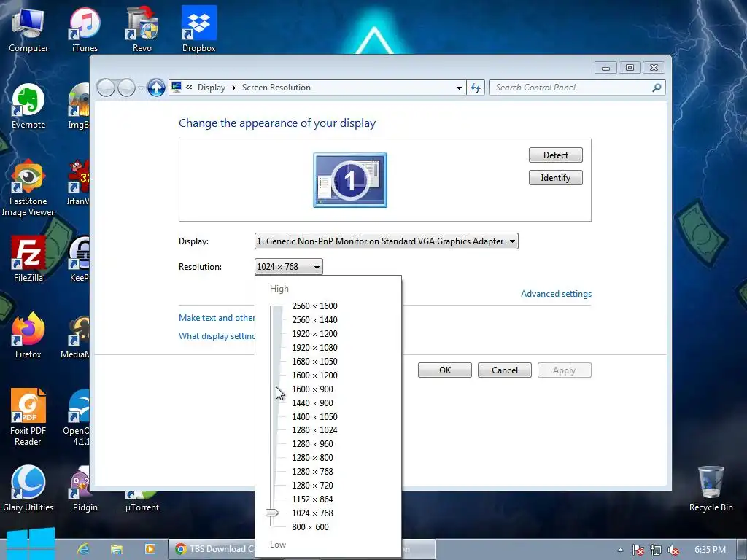Pick the lowest 800 × 600 resolution
Screen dimensions: 747x560
click(x=310, y=526)
